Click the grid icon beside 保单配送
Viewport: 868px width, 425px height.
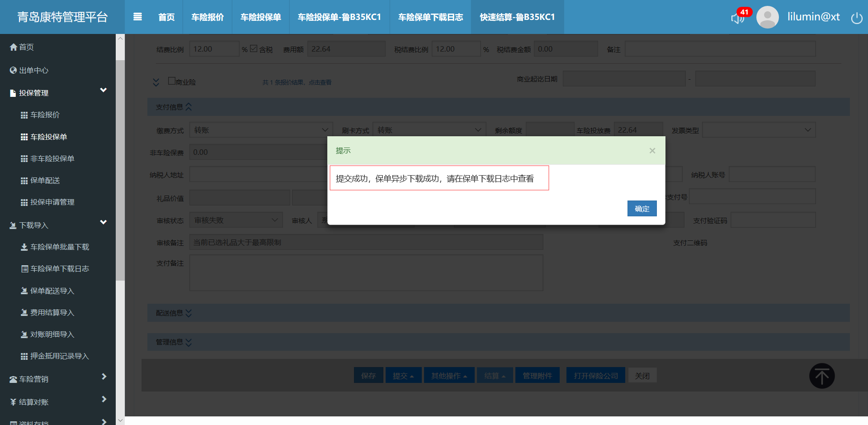pos(24,181)
